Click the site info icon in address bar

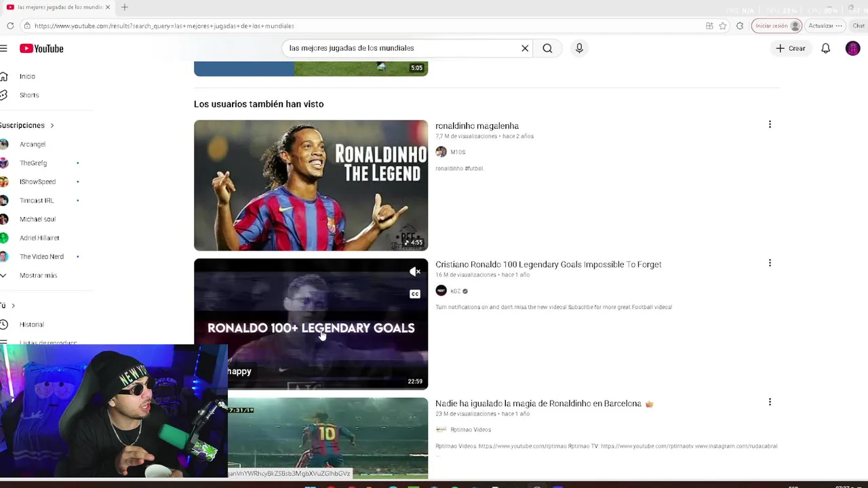tap(27, 26)
